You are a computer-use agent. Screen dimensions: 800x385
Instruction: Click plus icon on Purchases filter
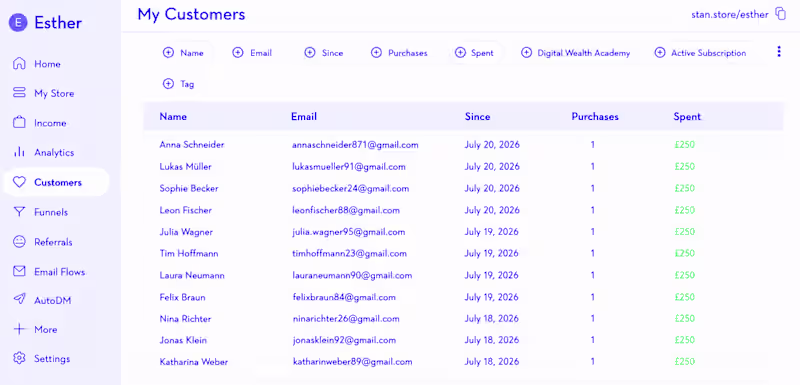tap(376, 53)
